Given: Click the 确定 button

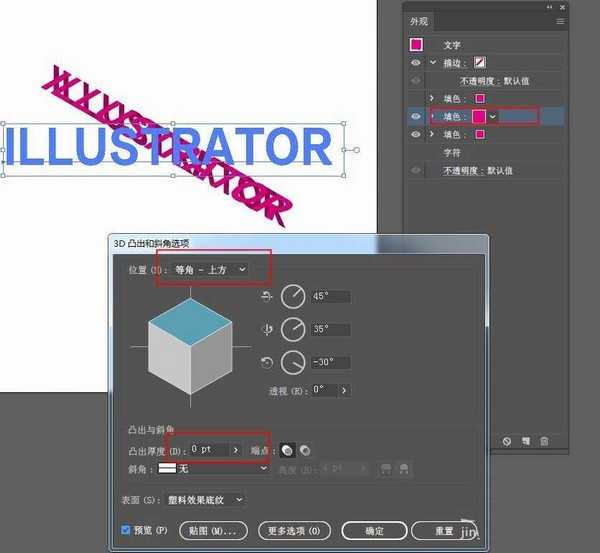Looking at the screenshot, I should pos(374,530).
